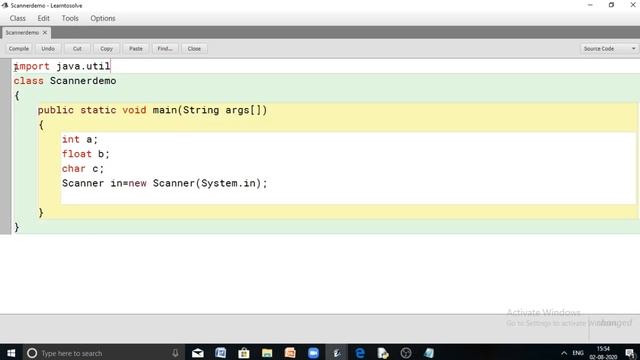Click the Scanner in=new Scanner line
Screen dimensions: 640x360
pyautogui.click(x=164, y=183)
